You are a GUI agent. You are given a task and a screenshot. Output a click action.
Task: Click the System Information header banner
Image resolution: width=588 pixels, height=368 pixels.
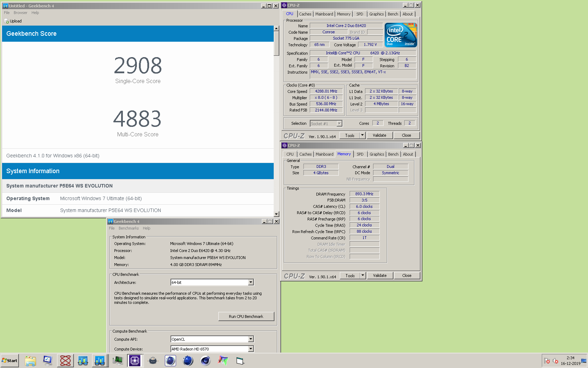click(138, 171)
